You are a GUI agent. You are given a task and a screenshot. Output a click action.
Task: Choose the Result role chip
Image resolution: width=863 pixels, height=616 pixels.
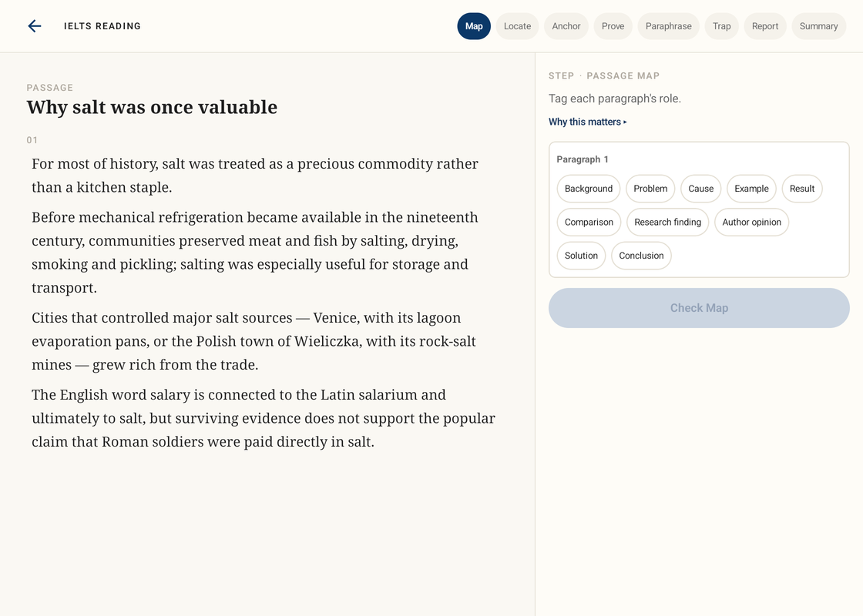[x=802, y=189]
